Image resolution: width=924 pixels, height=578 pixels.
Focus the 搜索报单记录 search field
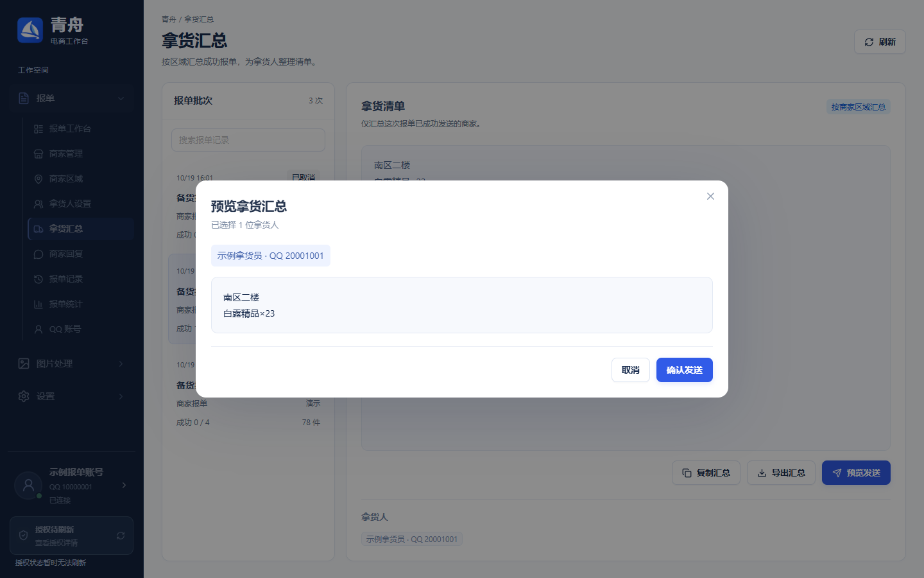(248, 140)
